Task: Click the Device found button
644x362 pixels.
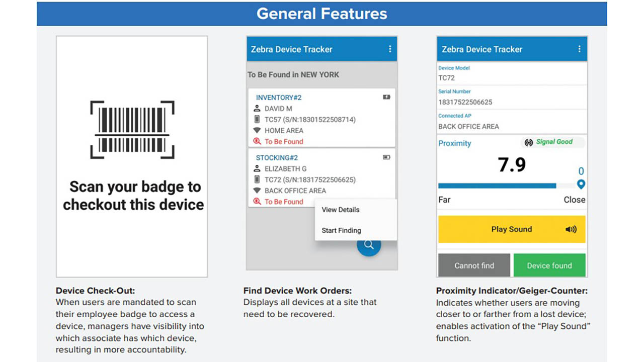Action: [x=549, y=265]
